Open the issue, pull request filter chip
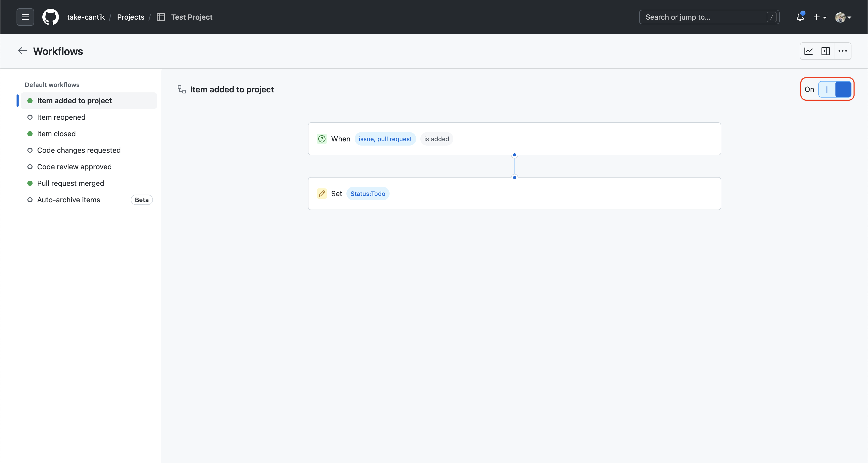Screen dimensions: 868x463 [x=385, y=139]
